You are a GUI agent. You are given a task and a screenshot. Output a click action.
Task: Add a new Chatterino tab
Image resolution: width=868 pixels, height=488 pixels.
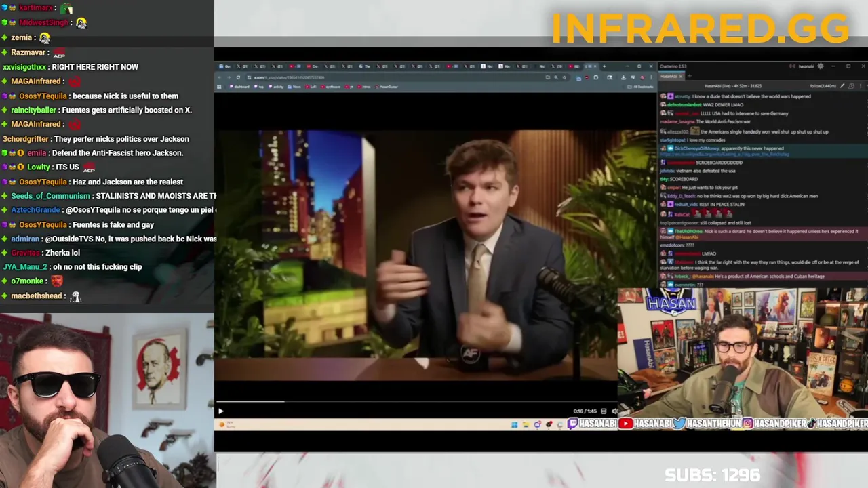690,76
